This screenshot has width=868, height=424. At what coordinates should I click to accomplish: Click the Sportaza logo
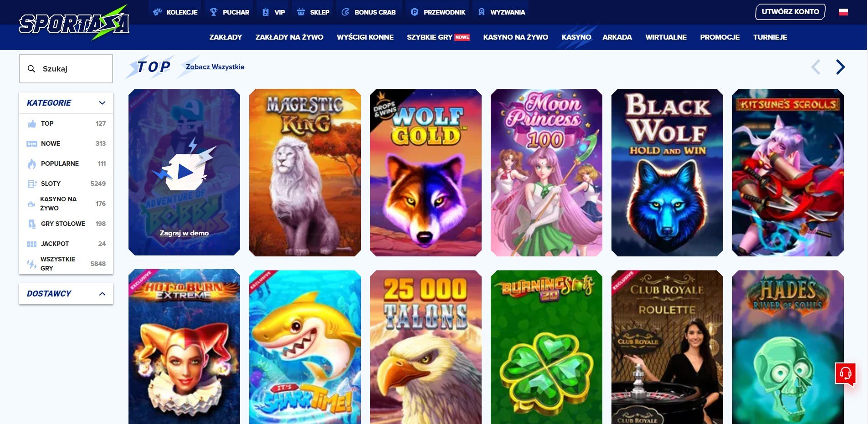(x=74, y=23)
